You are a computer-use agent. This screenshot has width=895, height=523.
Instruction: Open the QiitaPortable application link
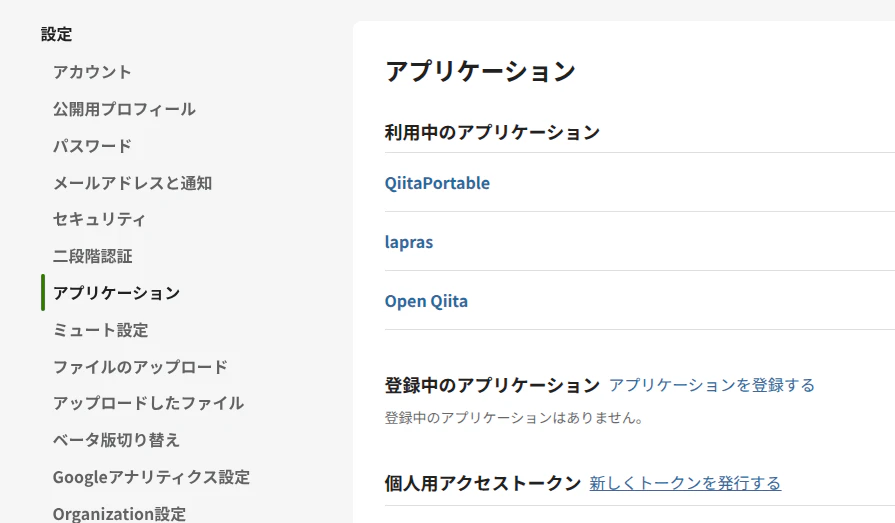click(x=437, y=183)
